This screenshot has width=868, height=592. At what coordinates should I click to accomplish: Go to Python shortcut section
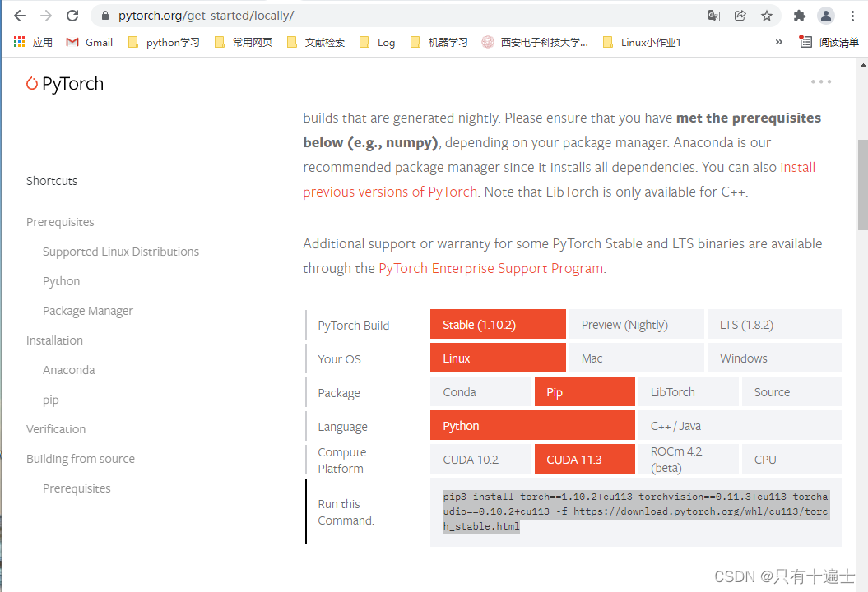(x=62, y=281)
